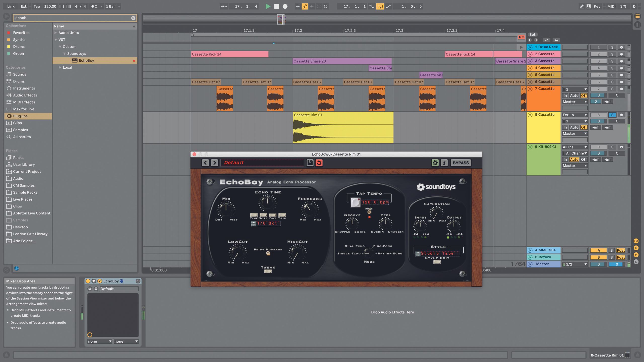644x362 pixels.
Task: Open the Max for Live category
Action: (x=24, y=109)
